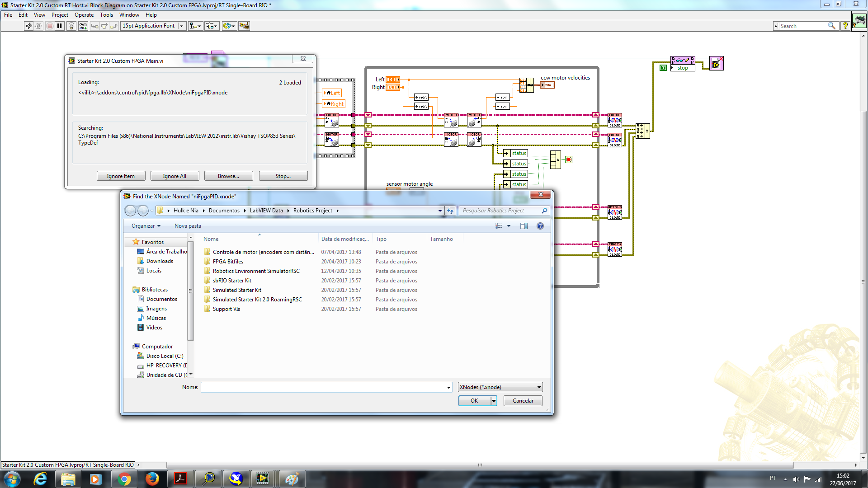Click the file dialog refresh icon
The height and width of the screenshot is (488, 868).
coord(450,211)
